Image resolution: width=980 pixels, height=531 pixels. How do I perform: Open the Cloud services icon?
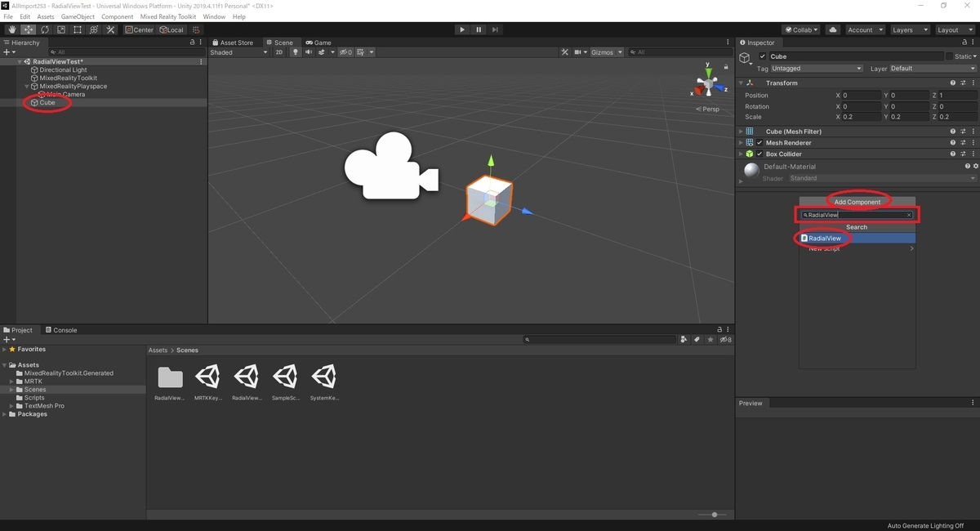pyautogui.click(x=833, y=29)
